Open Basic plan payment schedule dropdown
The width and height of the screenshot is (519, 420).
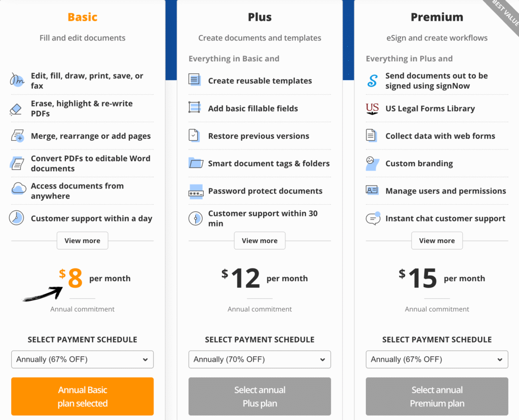(x=82, y=360)
